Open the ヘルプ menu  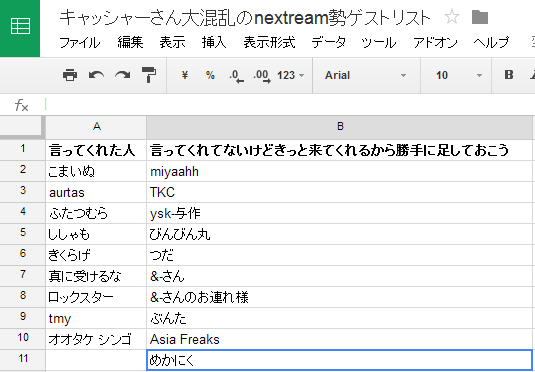(491, 43)
